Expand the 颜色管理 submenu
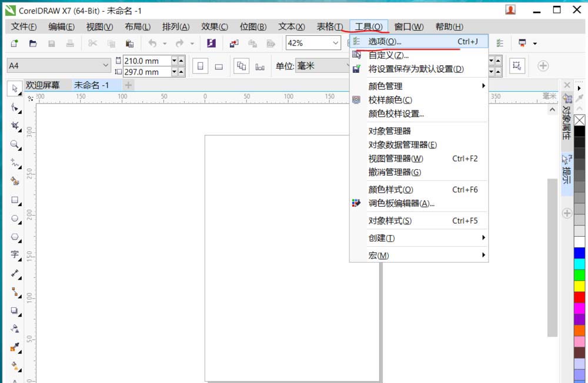Screen dimensions: 588x383 [x=419, y=86]
